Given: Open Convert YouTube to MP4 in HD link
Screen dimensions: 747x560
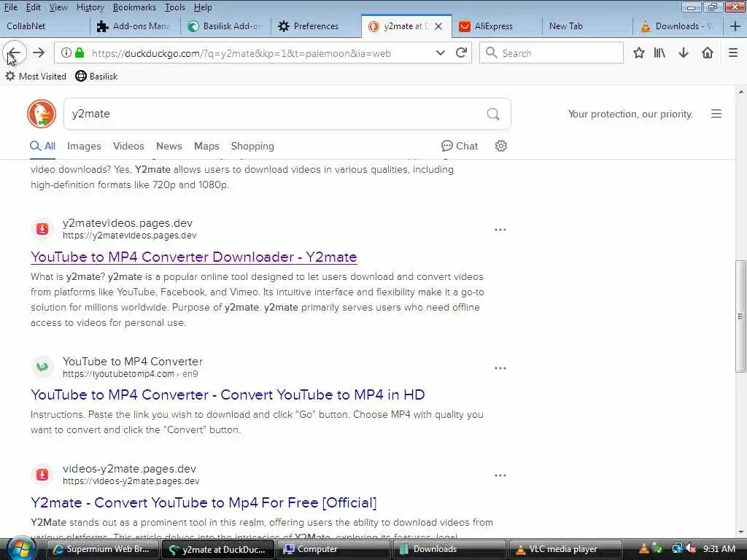Looking at the screenshot, I should pos(228,394).
